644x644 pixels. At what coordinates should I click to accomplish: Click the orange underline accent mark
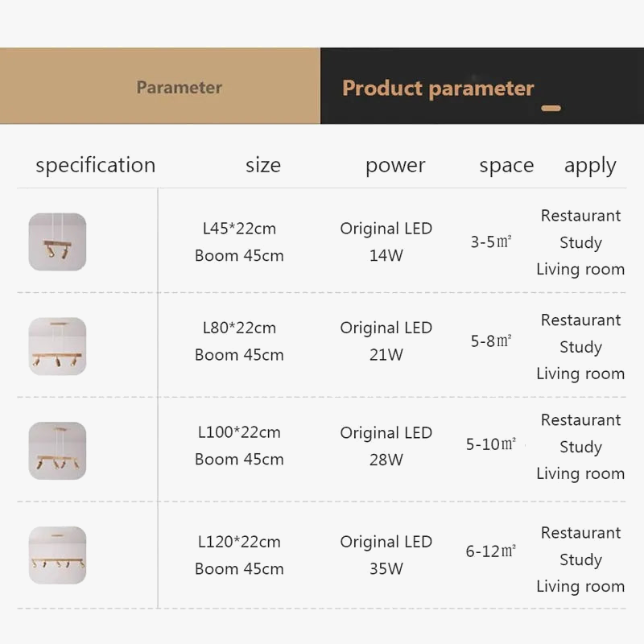[551, 108]
